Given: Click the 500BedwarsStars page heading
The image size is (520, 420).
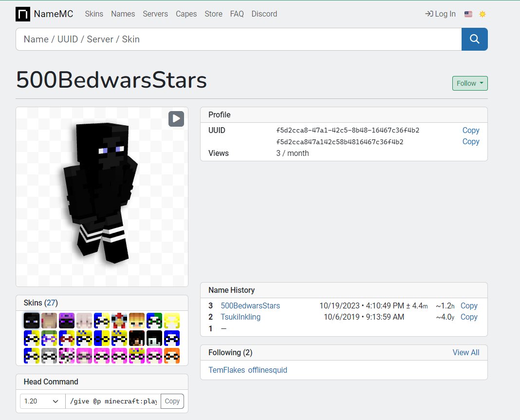Looking at the screenshot, I should [x=111, y=80].
